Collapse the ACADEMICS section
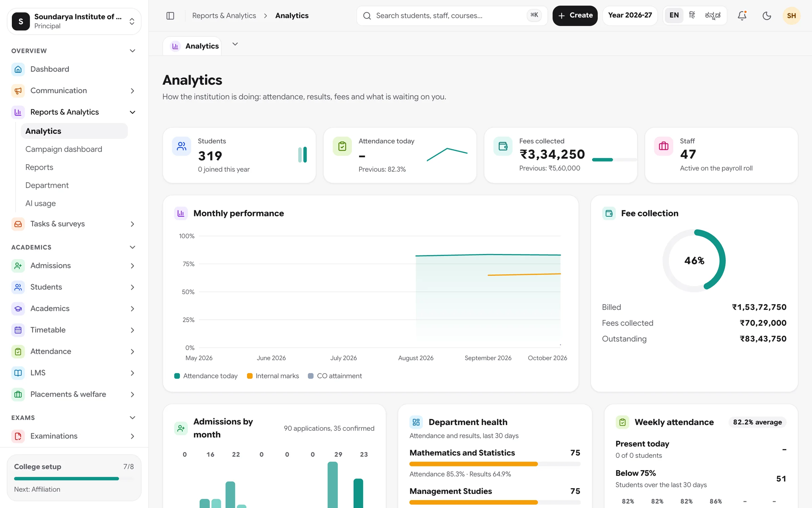The width and height of the screenshot is (812, 508). [x=132, y=247]
